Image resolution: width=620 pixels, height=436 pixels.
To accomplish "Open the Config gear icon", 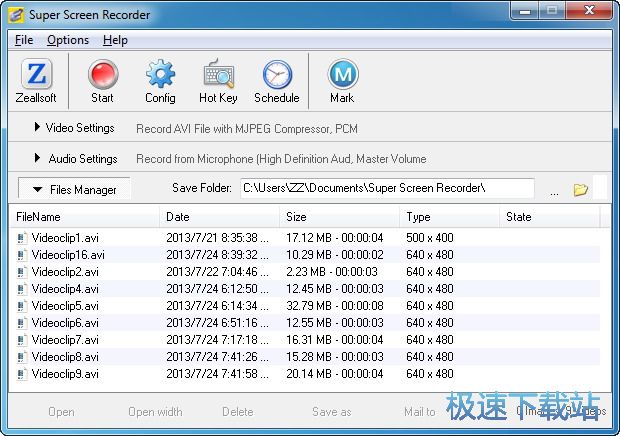I will [160, 76].
